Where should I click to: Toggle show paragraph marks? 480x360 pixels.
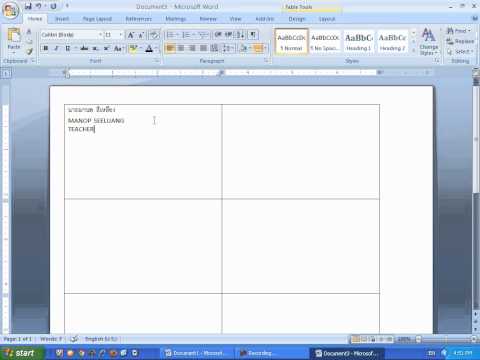click(253, 35)
